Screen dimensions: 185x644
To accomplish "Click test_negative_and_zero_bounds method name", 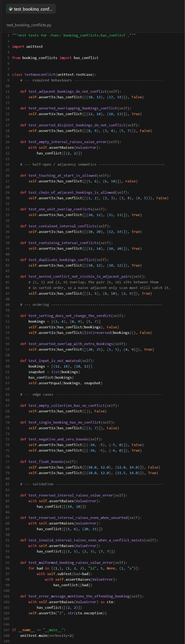I will point(58,439).
